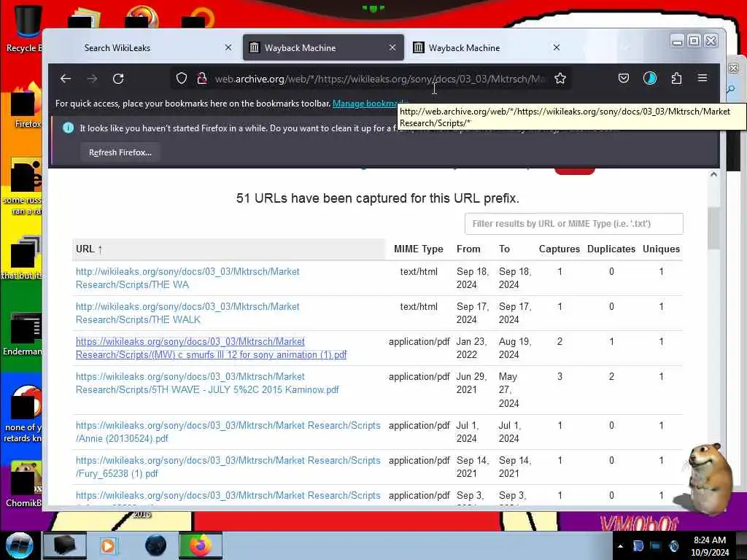Image resolution: width=747 pixels, height=560 pixels.
Task: Open the Firefox taskbar icon
Action: [x=200, y=545]
